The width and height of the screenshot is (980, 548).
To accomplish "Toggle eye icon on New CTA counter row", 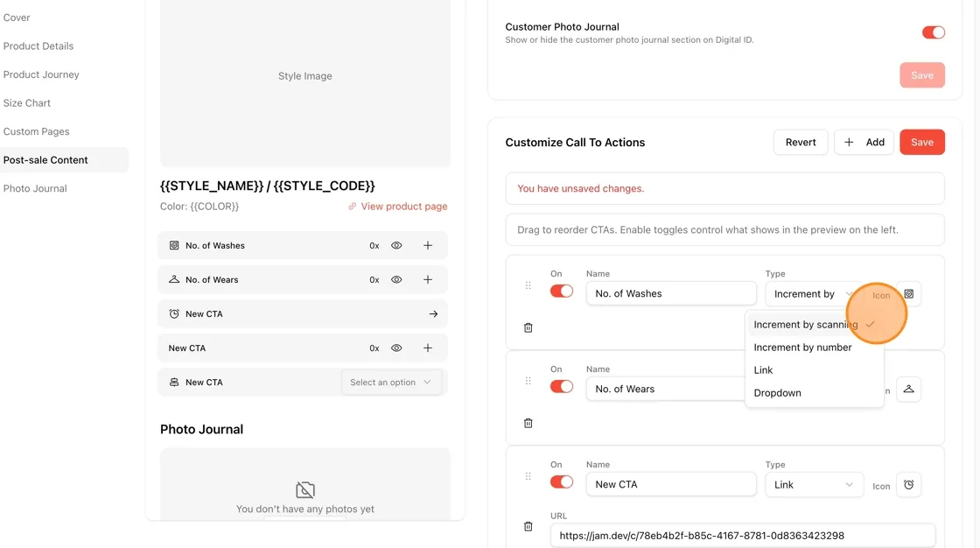I will pos(396,348).
